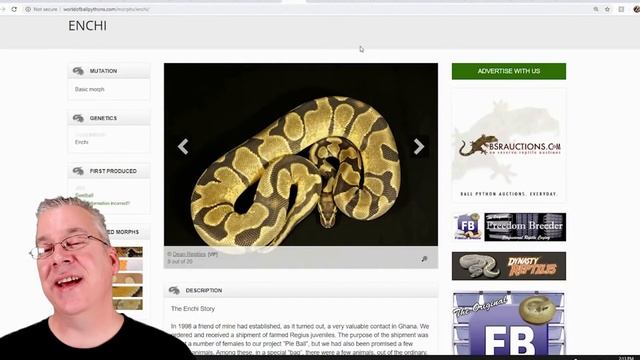Reload the page with browser refresh icon
Image resolution: width=640 pixels, height=360 pixels.
(14, 9)
